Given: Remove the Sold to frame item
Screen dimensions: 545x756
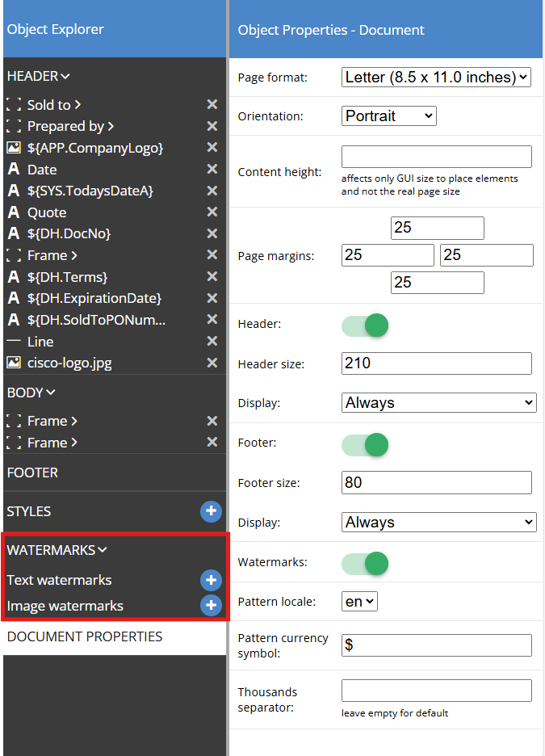Looking at the screenshot, I should tap(212, 105).
